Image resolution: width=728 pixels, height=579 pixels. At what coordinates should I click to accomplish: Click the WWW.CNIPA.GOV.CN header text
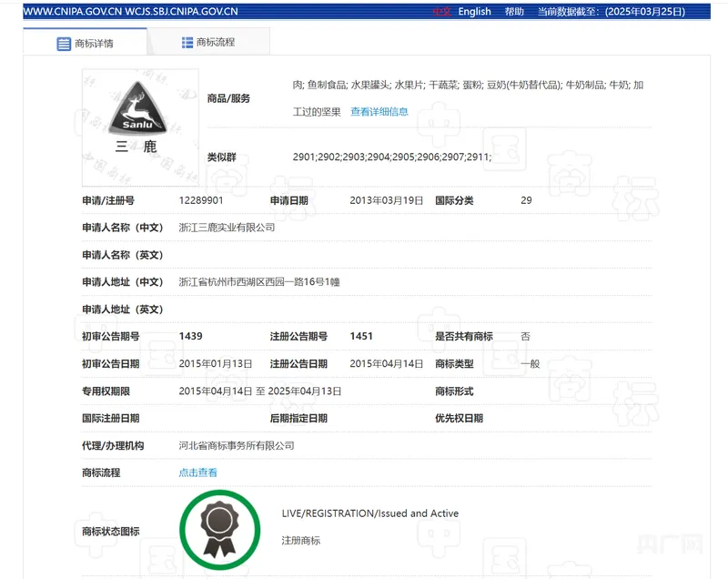(x=73, y=12)
